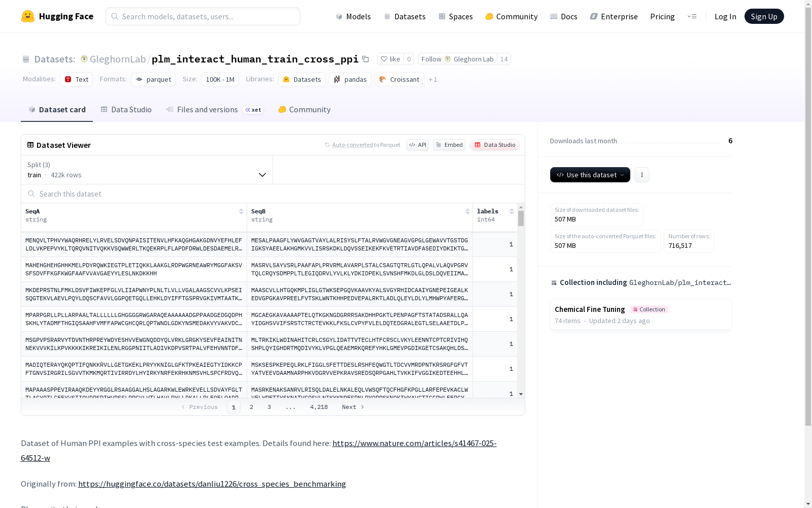The width and height of the screenshot is (812, 508).
Task: Focus the Search this dataset field
Action: (273, 194)
